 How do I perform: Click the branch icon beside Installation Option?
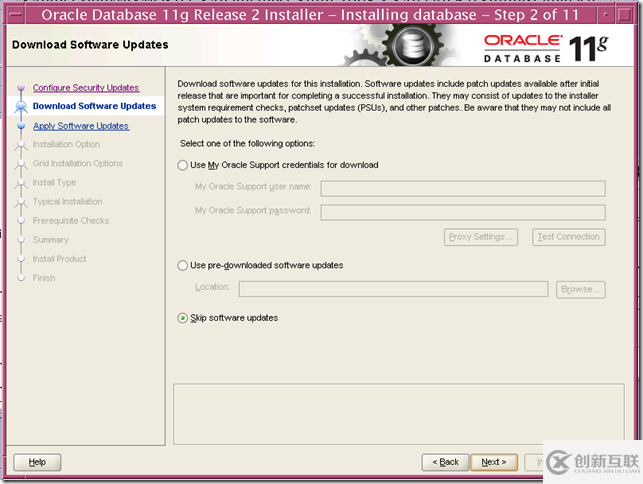[21, 145]
